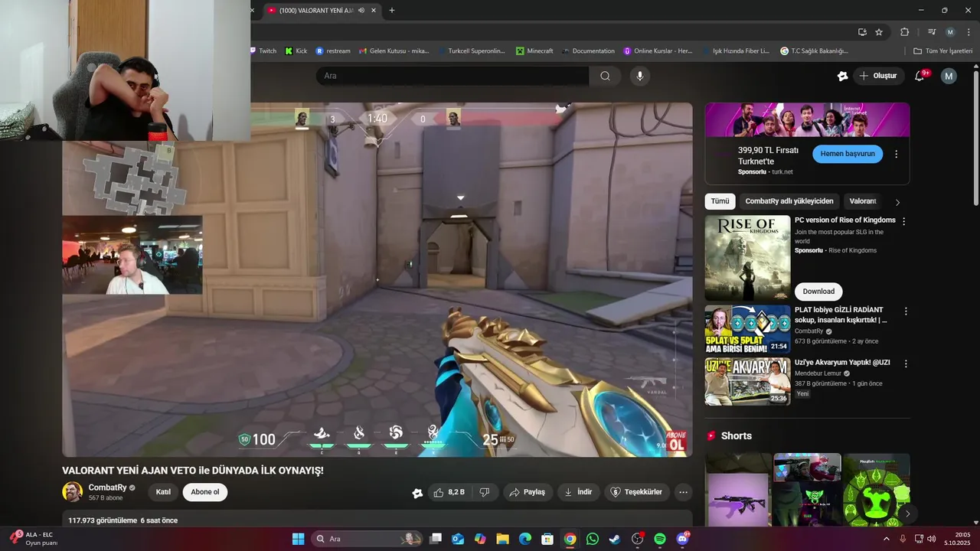This screenshot has width=980, height=551.
Task: Open Spotify from the taskbar
Action: tap(660, 539)
